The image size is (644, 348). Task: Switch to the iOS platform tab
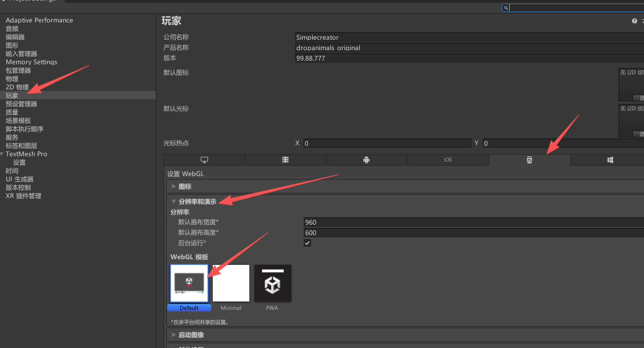point(448,160)
